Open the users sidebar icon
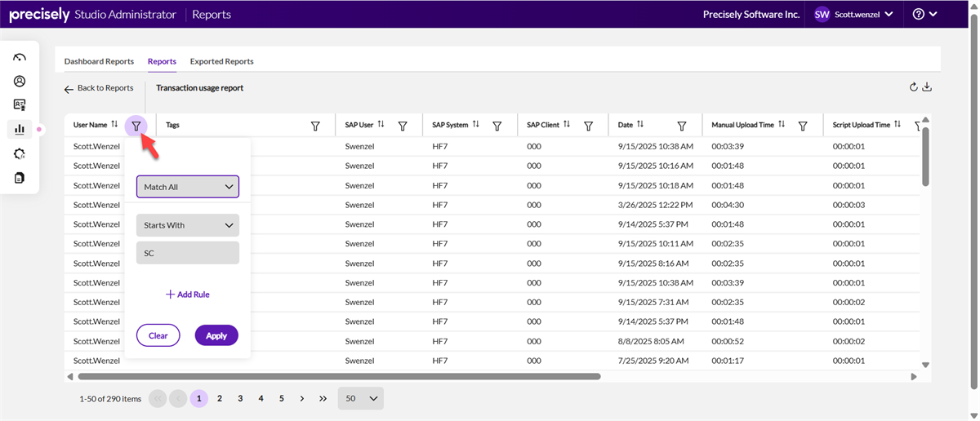This screenshot has width=980, height=421. pos(20,81)
